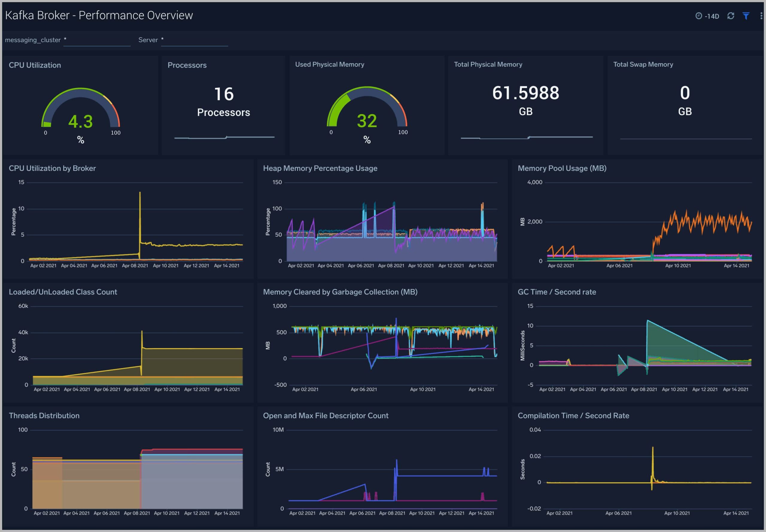
Task: Open the filter icon in the header
Action: (746, 16)
